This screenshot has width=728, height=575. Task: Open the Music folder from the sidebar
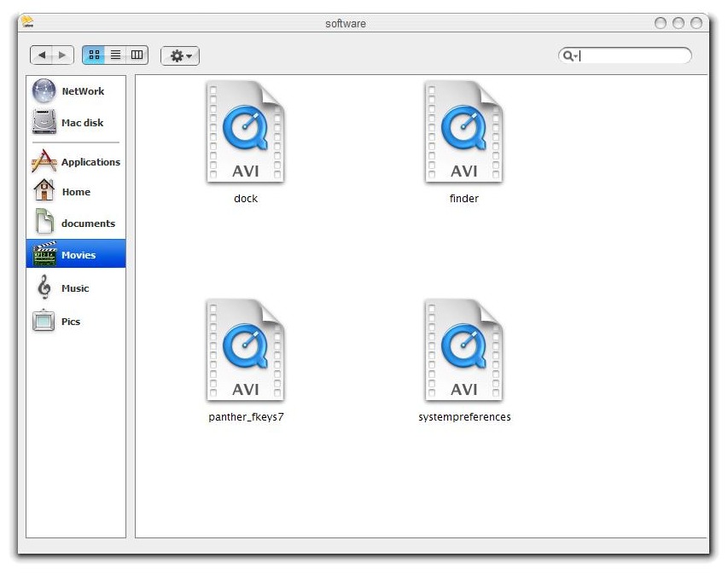pyautogui.click(x=76, y=288)
